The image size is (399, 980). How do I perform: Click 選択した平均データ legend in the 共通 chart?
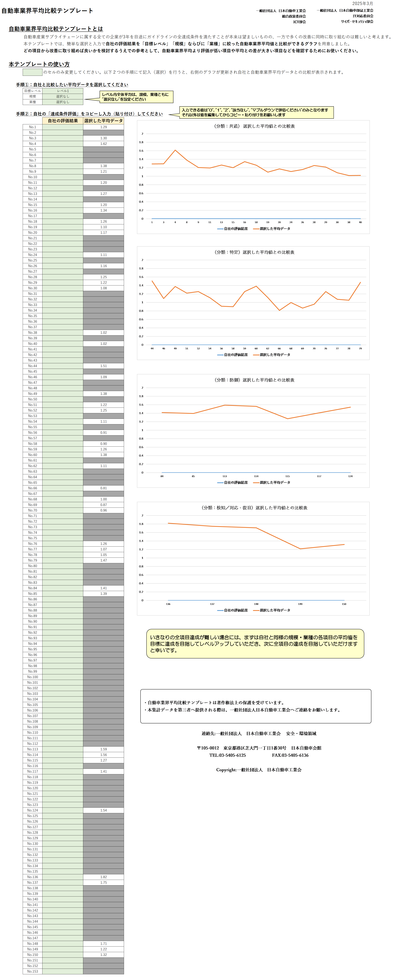(x=271, y=229)
